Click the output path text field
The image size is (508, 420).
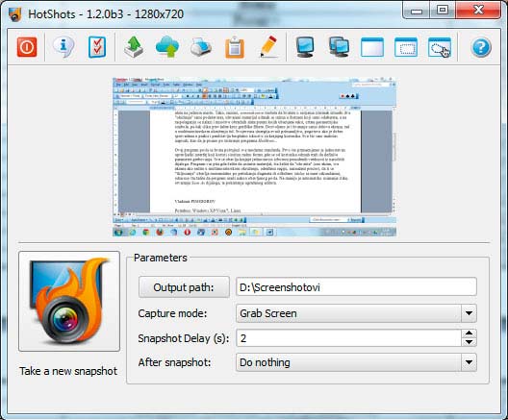point(356,286)
